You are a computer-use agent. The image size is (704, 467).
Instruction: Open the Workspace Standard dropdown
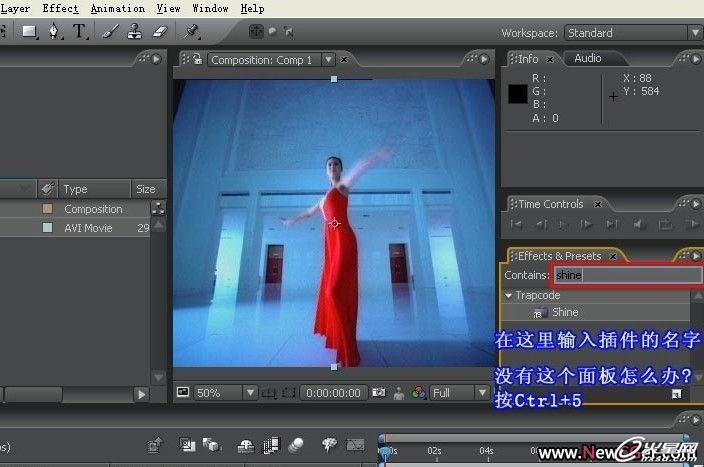(633, 33)
